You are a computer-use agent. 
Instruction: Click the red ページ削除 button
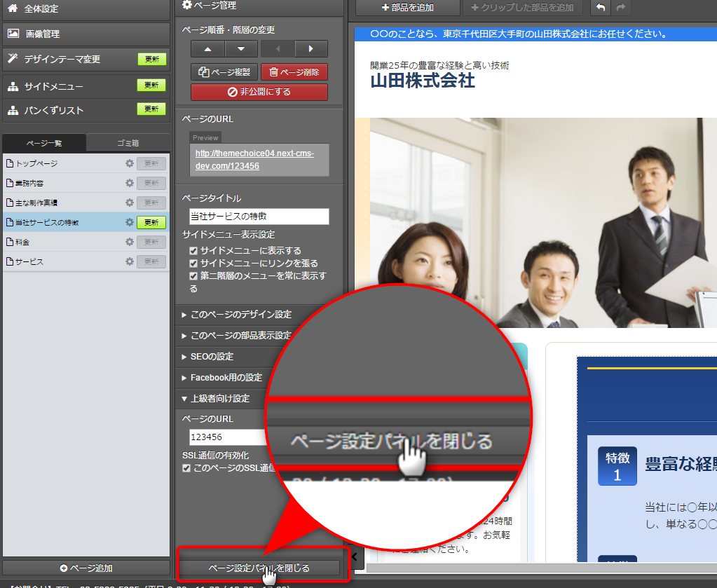(294, 71)
